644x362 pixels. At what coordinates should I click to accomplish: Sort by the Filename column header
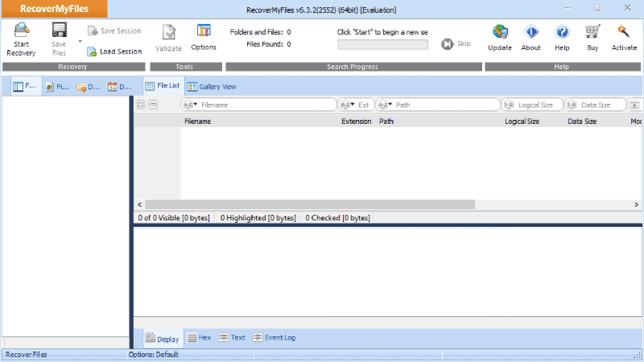[x=197, y=121]
